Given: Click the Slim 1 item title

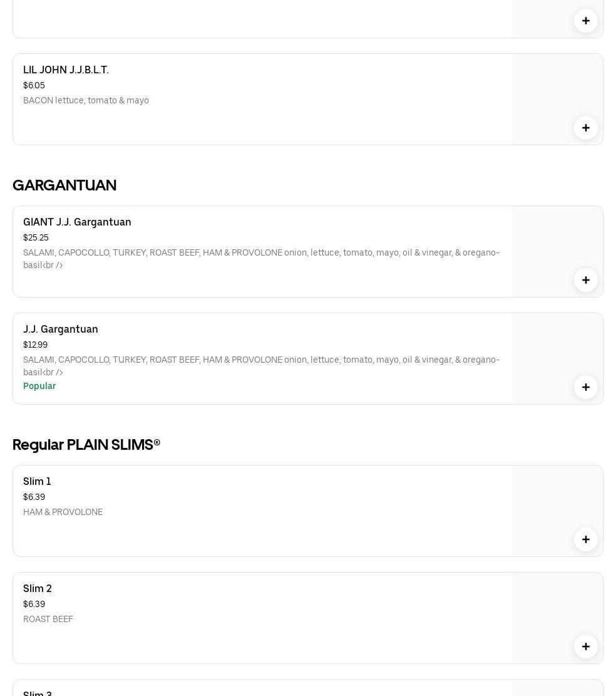Looking at the screenshot, I should coord(37,481).
